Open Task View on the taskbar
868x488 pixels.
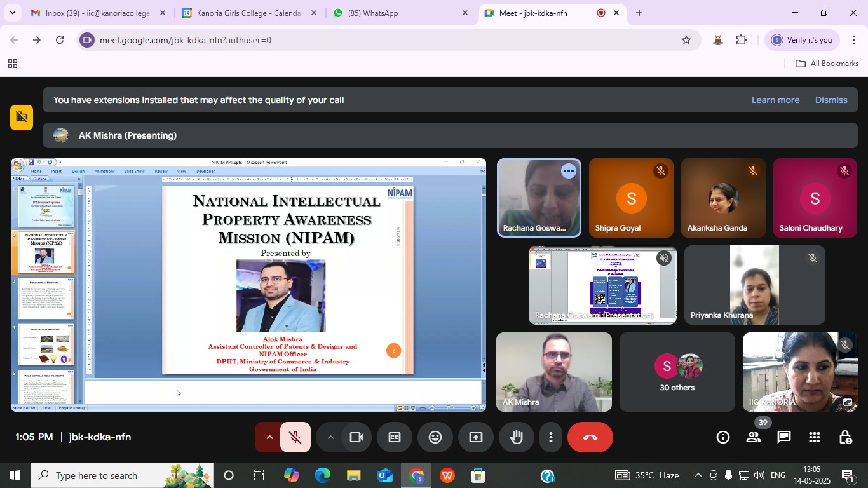coord(259,475)
